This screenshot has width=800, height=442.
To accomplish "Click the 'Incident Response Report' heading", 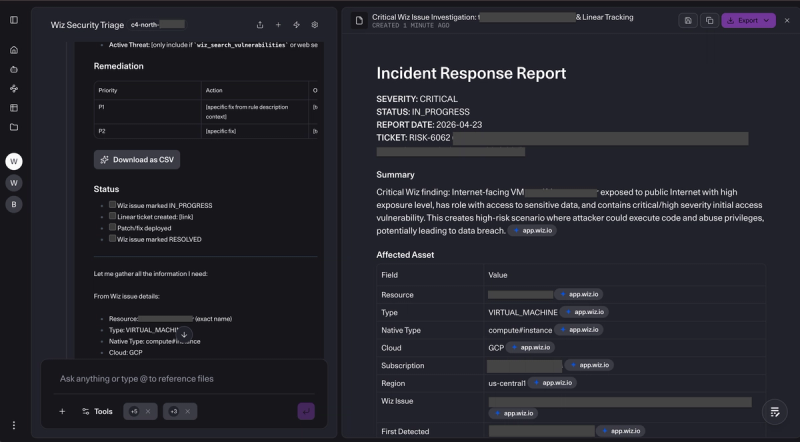I will pos(471,73).
